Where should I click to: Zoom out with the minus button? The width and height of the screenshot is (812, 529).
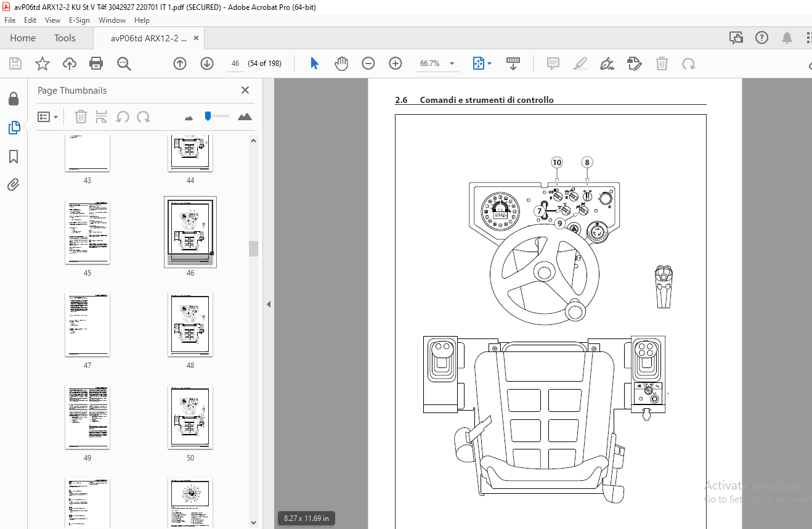click(x=368, y=64)
